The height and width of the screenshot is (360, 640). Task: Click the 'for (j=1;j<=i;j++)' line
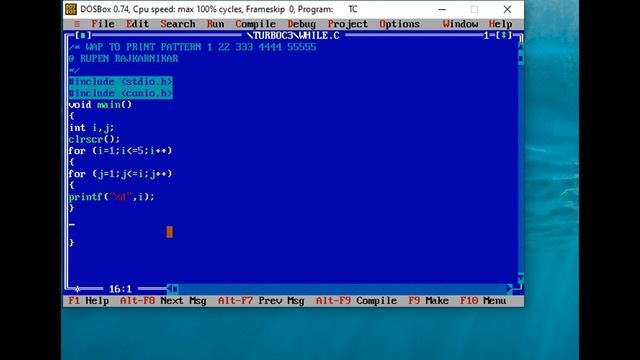120,174
